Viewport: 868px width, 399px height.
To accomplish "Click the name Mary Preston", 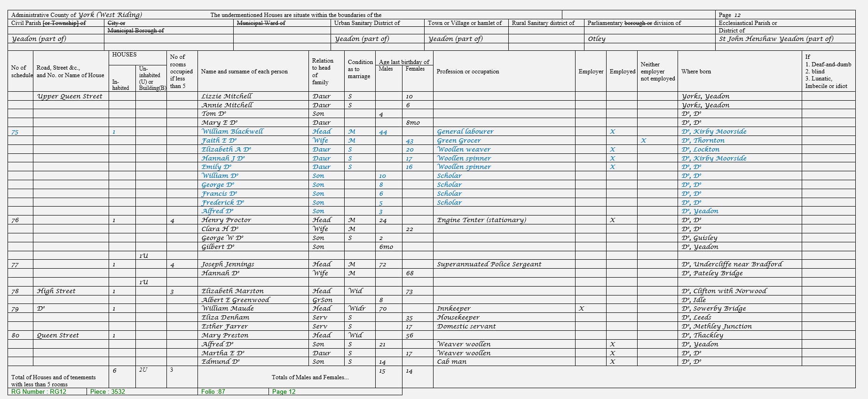I will pos(225,335).
